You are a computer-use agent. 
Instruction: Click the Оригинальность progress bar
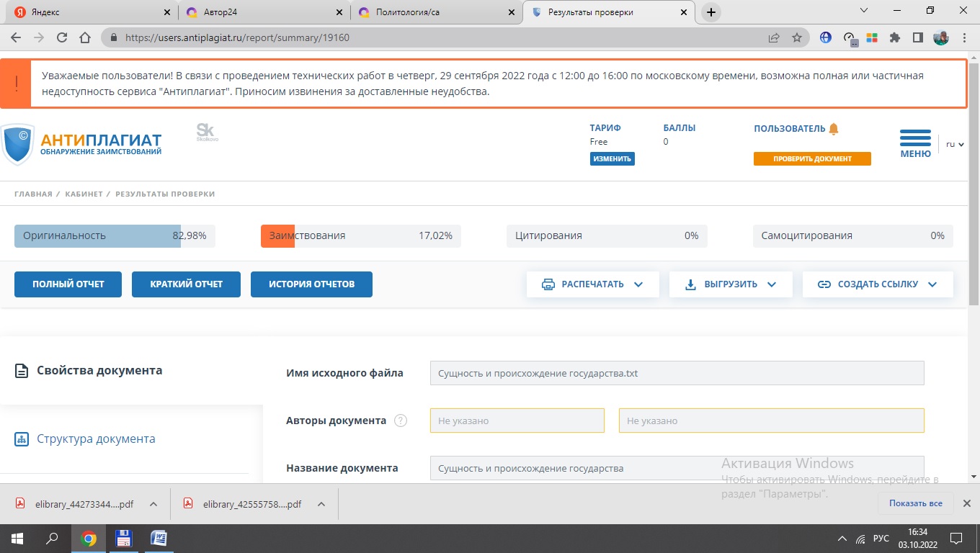pyautogui.click(x=115, y=235)
